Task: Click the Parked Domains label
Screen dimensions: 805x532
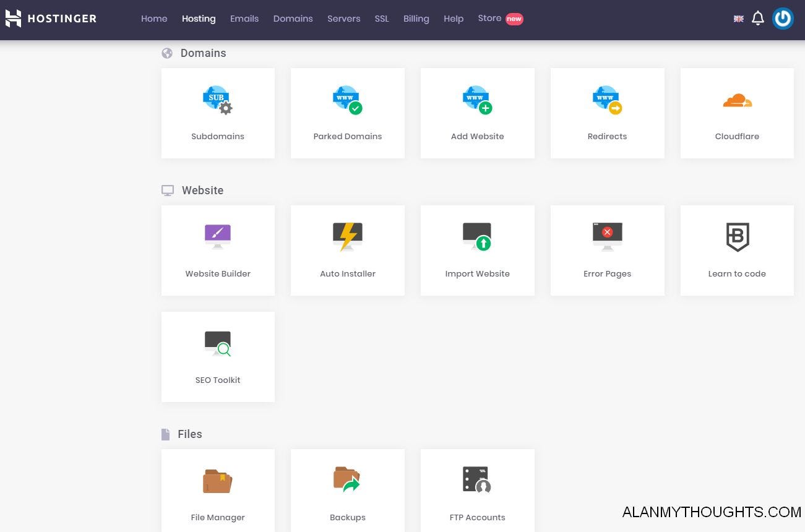Action: [348, 136]
